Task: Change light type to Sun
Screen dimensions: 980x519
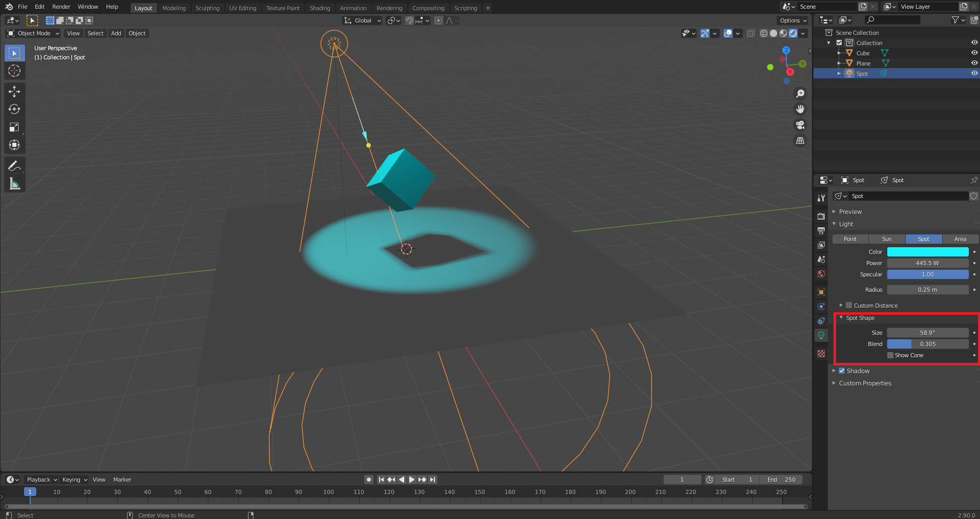Action: click(887, 239)
